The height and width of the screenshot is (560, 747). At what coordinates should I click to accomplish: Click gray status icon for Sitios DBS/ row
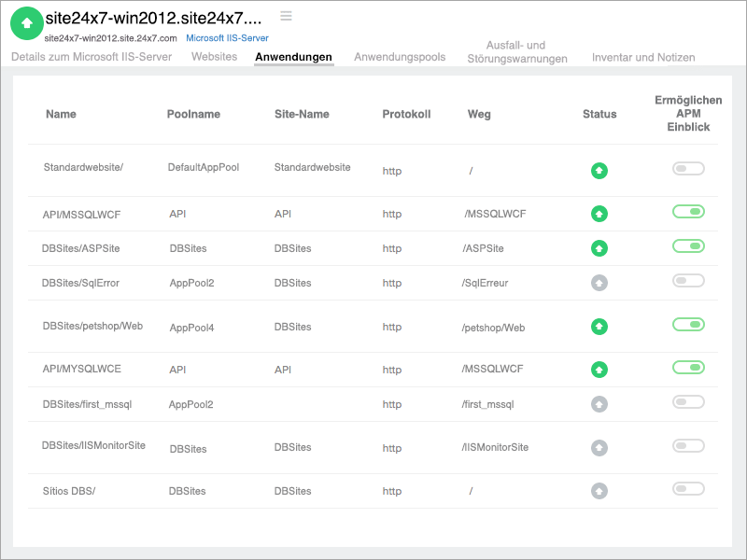(599, 491)
